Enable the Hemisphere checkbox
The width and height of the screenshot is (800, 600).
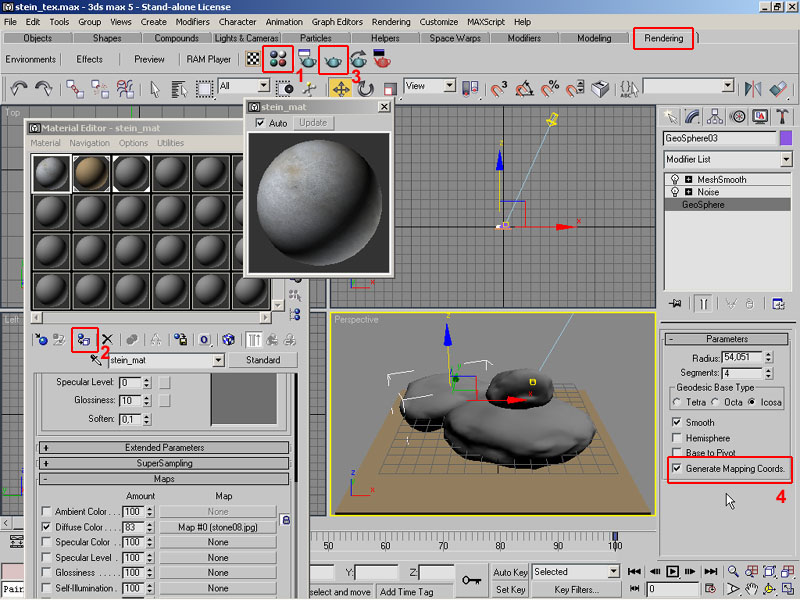coord(678,438)
